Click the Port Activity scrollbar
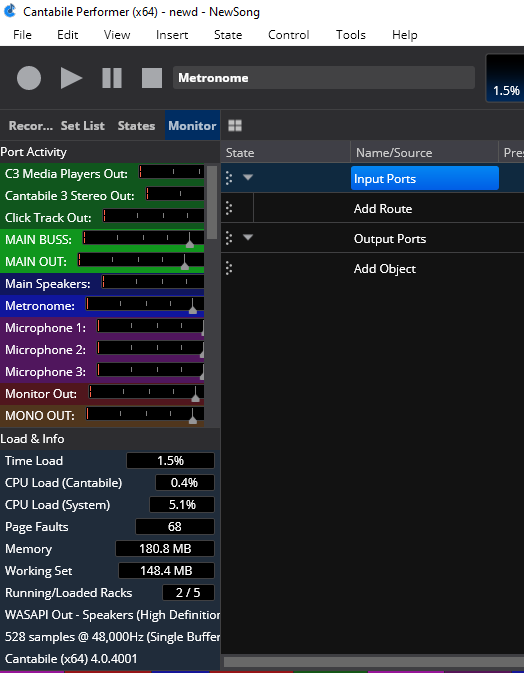Screen dimensions: 524x673 [212, 203]
